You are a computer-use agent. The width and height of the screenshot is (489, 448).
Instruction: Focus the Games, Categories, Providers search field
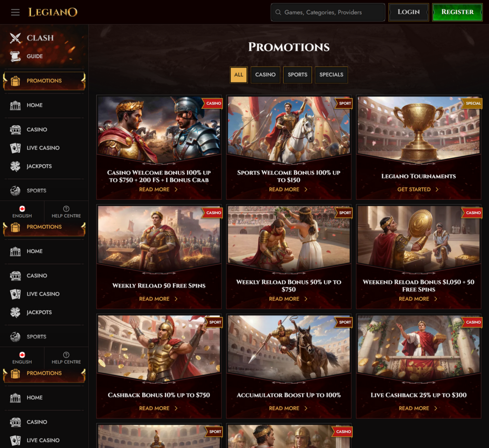[x=328, y=12]
